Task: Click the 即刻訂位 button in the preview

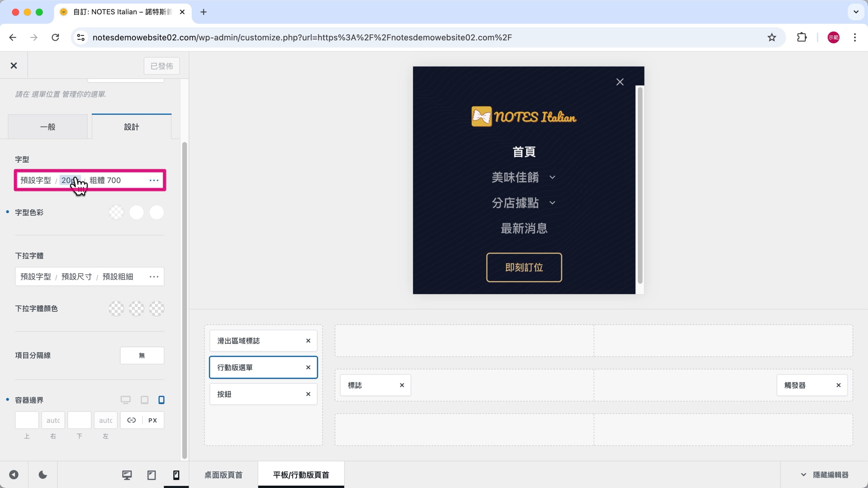Action: (x=524, y=267)
